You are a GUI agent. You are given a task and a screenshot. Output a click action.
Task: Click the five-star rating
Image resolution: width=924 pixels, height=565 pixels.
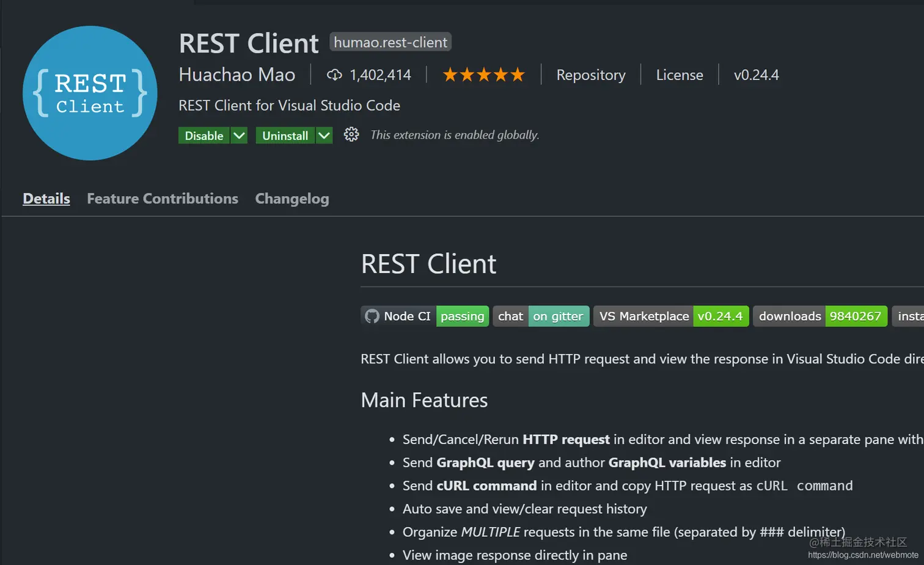pyautogui.click(x=483, y=75)
